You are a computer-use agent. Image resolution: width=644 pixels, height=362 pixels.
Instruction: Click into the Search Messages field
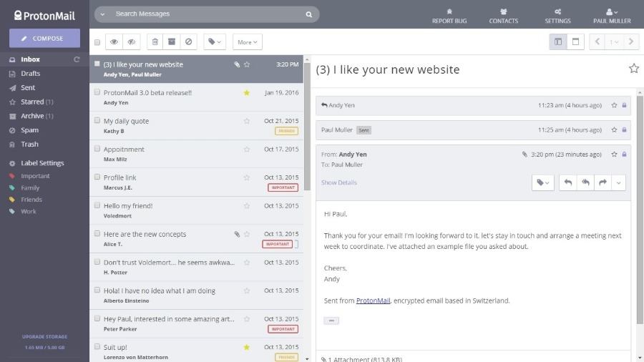208,14
